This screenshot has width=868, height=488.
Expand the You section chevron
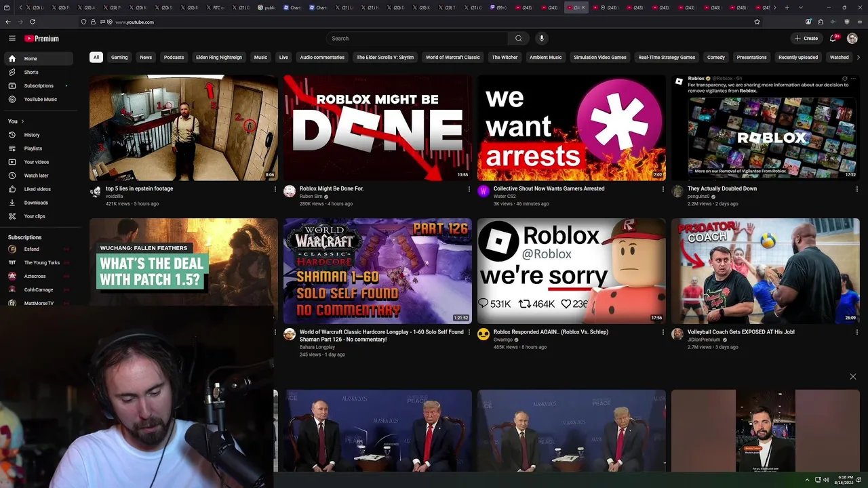(22, 121)
